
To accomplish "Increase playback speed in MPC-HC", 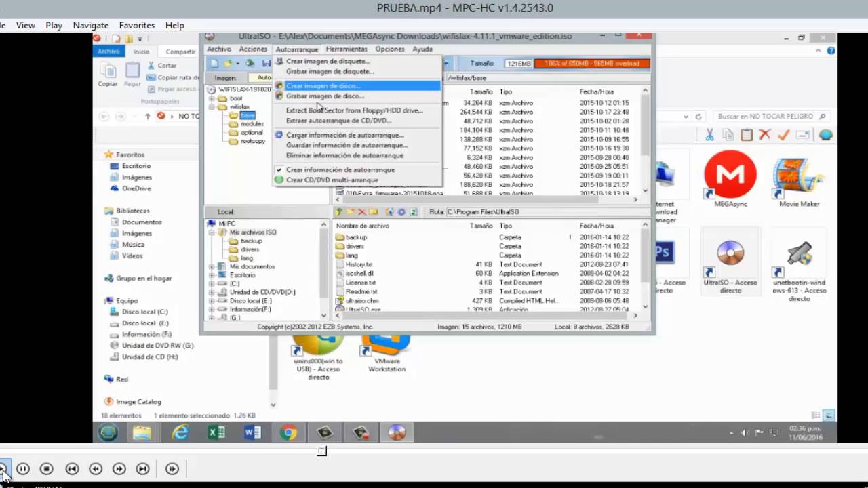I will 119,468.
